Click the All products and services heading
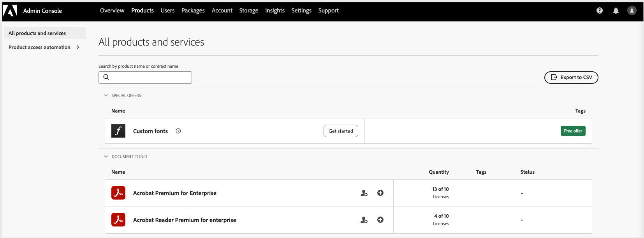 (x=151, y=42)
